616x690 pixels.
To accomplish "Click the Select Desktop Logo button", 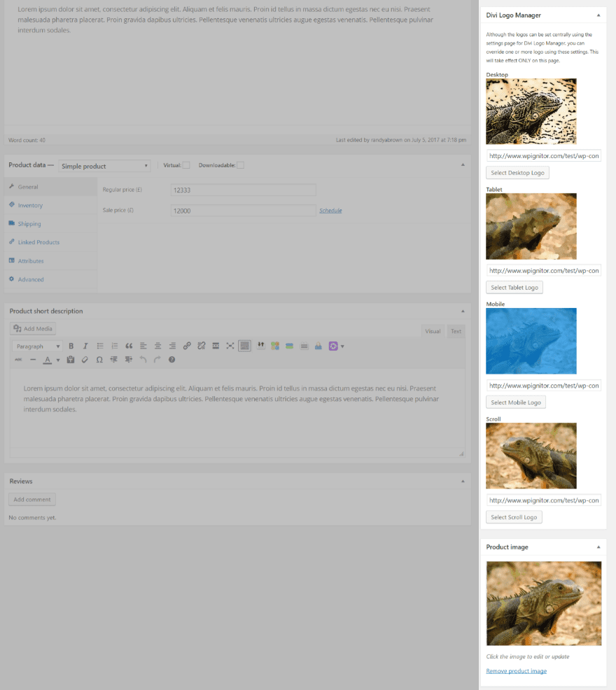I will point(517,172).
